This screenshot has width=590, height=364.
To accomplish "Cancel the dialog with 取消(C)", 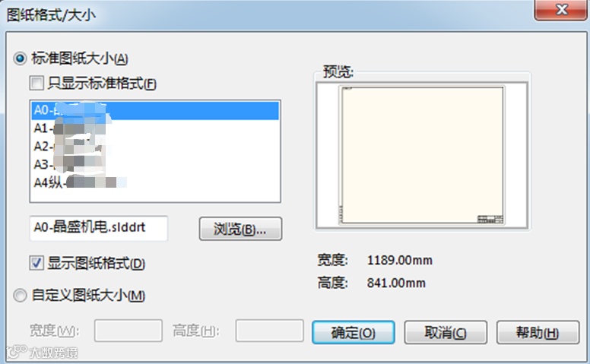I will tap(446, 332).
